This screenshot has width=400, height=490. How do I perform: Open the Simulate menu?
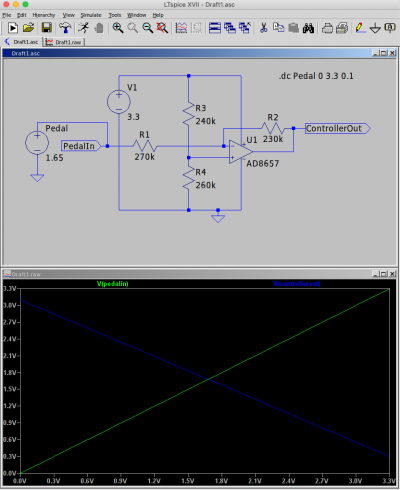click(91, 15)
